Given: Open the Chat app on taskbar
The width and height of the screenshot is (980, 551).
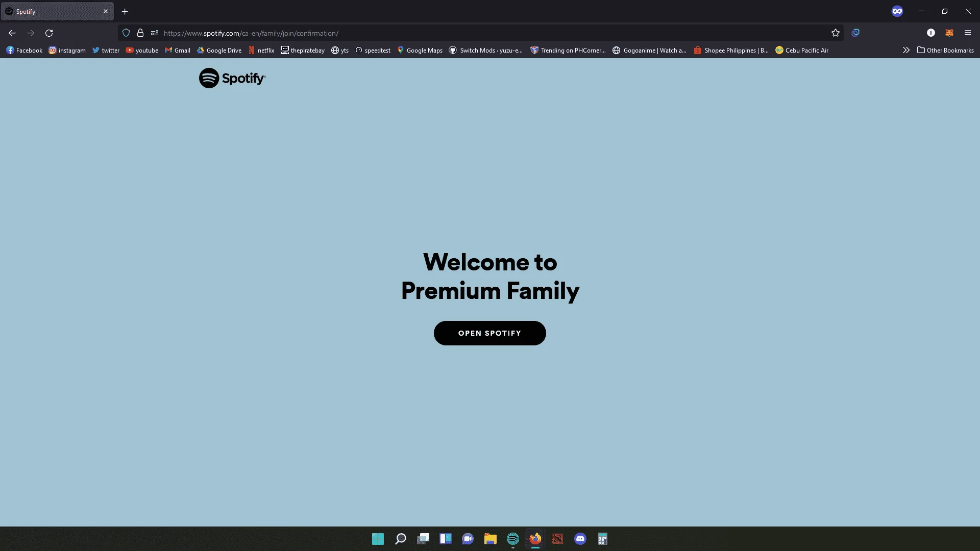Looking at the screenshot, I should coord(468,539).
